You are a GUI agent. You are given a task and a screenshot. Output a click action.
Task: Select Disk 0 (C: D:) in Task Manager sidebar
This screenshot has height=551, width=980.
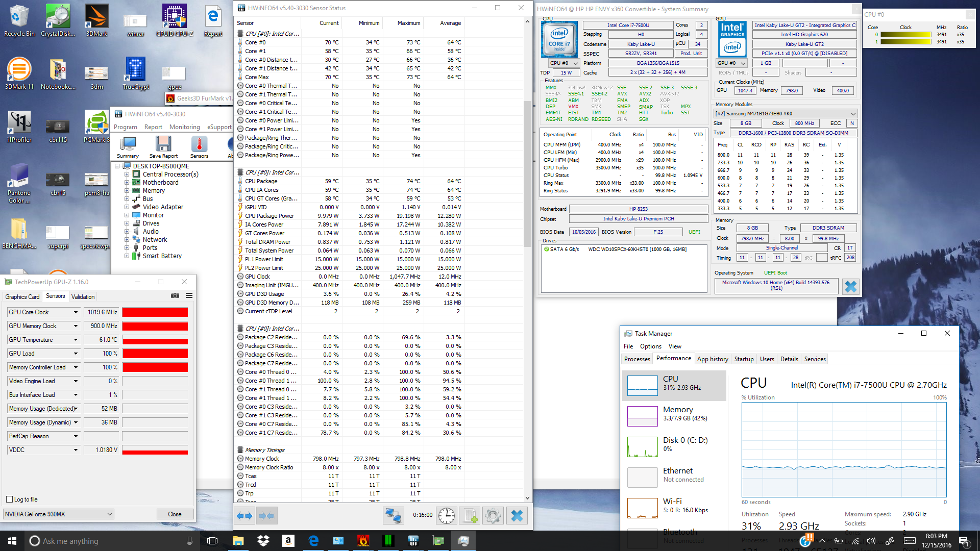pyautogui.click(x=674, y=446)
